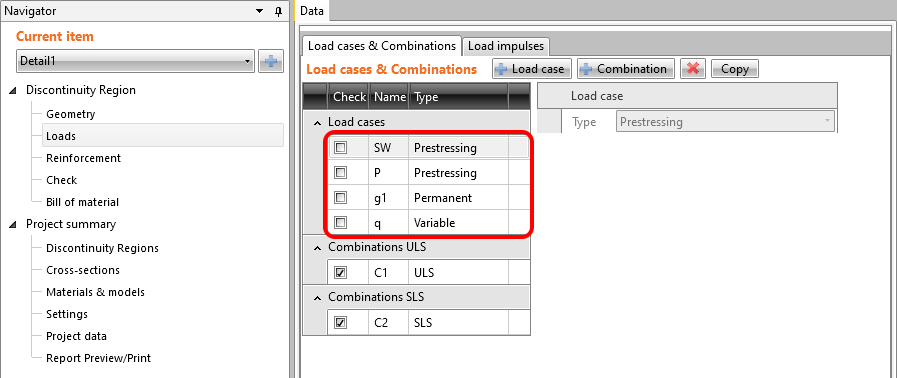This screenshot has height=378, width=897.
Task: Click the Permanent type cell
Action: 458,198
